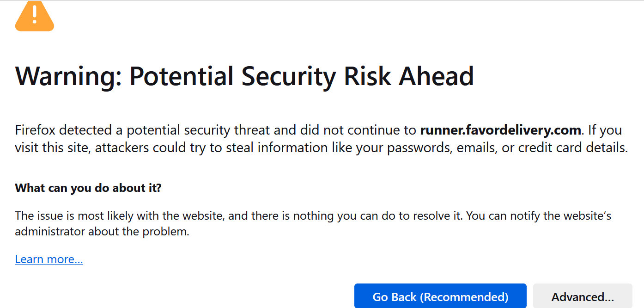The width and height of the screenshot is (644, 308).
Task: Click the words 'administrator about the problem'
Action: click(102, 231)
